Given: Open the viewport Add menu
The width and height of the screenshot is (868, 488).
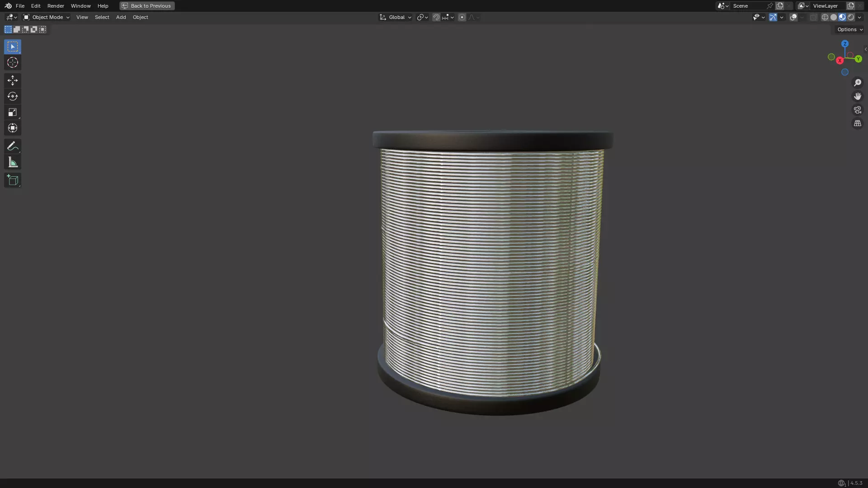Looking at the screenshot, I should [121, 17].
